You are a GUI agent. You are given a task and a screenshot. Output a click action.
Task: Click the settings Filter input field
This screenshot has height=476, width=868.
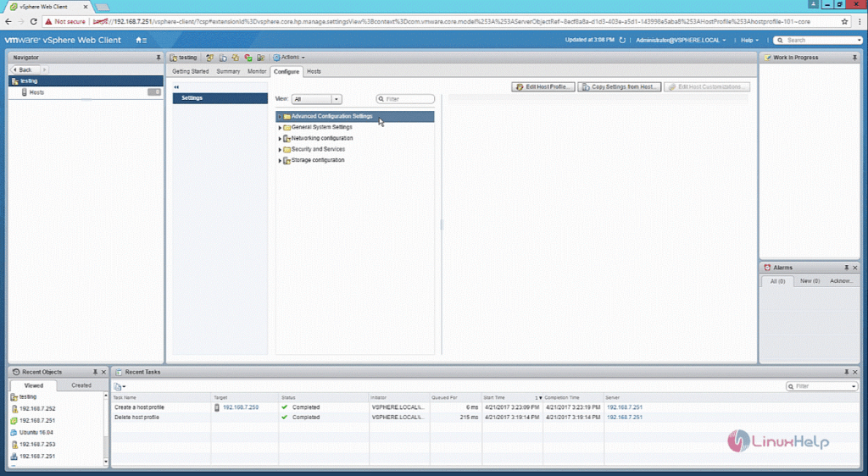coord(405,99)
